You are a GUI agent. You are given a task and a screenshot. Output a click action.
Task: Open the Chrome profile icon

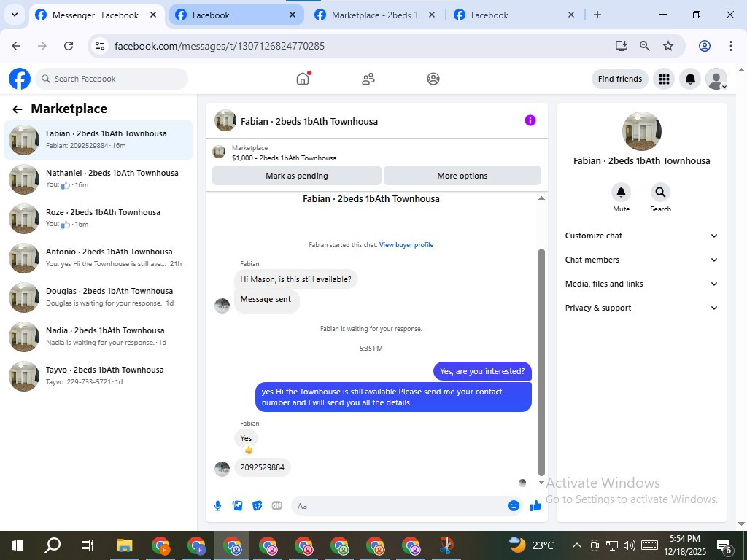[x=705, y=46]
